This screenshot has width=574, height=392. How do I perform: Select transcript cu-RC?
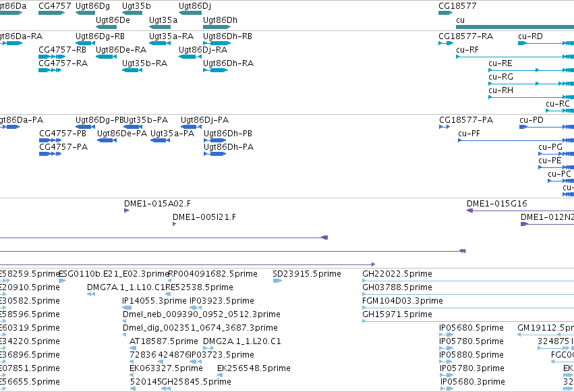[560, 111]
